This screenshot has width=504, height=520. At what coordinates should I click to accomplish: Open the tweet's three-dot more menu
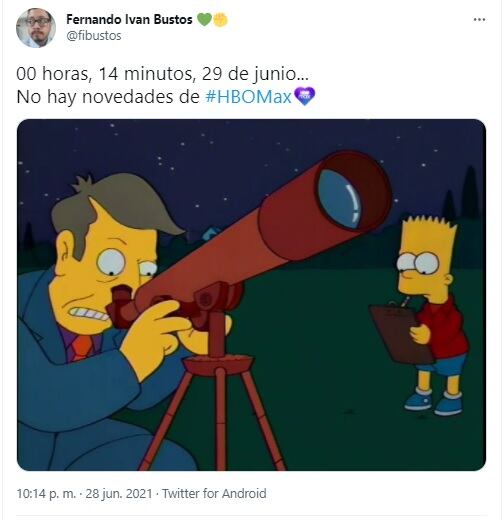(479, 20)
